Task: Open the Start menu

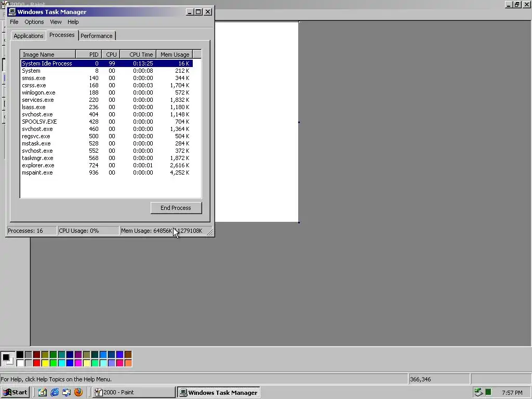Action: click(x=16, y=392)
